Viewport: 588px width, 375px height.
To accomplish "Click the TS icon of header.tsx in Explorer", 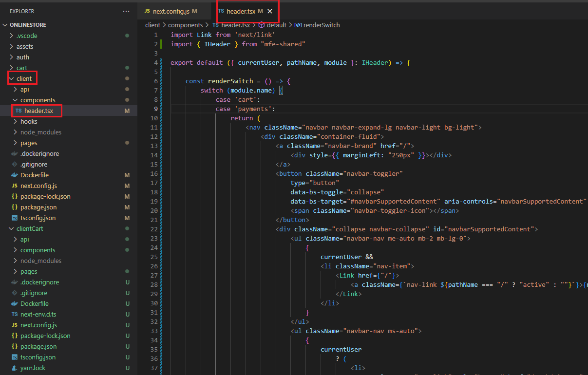I will tap(18, 111).
